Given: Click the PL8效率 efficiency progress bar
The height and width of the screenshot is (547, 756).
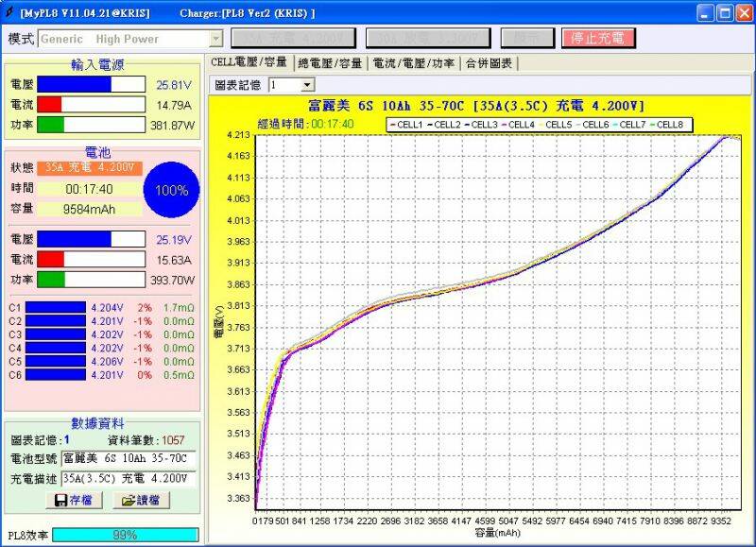Looking at the screenshot, I should pyautogui.click(x=126, y=535).
